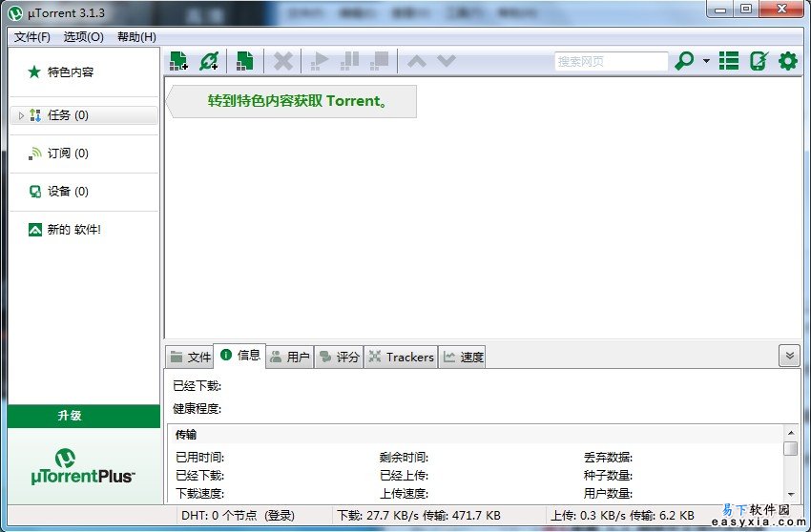
Task: Maximize the µTorrent window
Action: tap(746, 10)
